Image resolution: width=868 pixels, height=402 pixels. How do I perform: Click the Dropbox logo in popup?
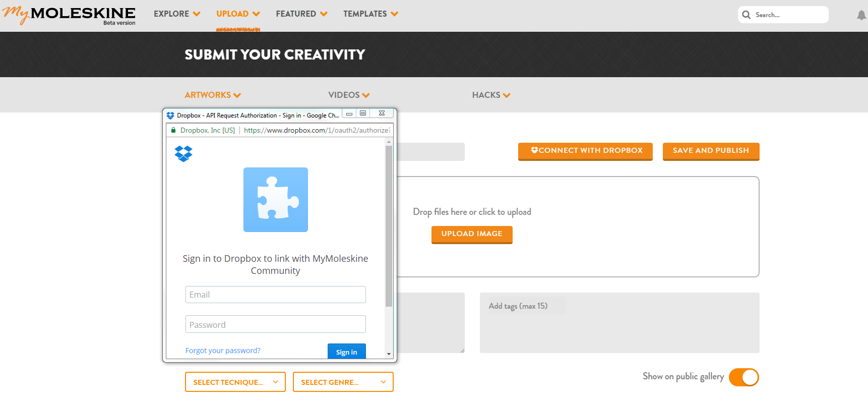[183, 153]
